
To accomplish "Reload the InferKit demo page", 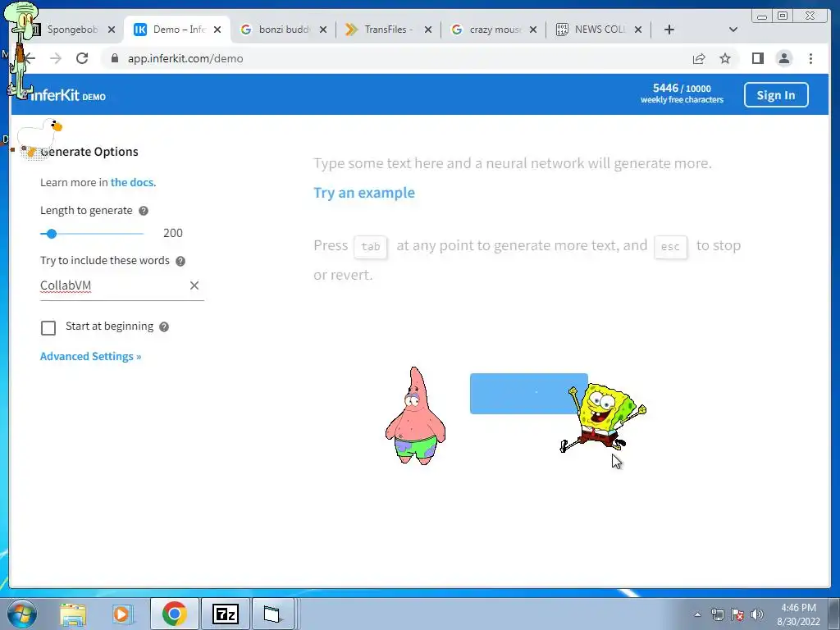I will coord(82,58).
